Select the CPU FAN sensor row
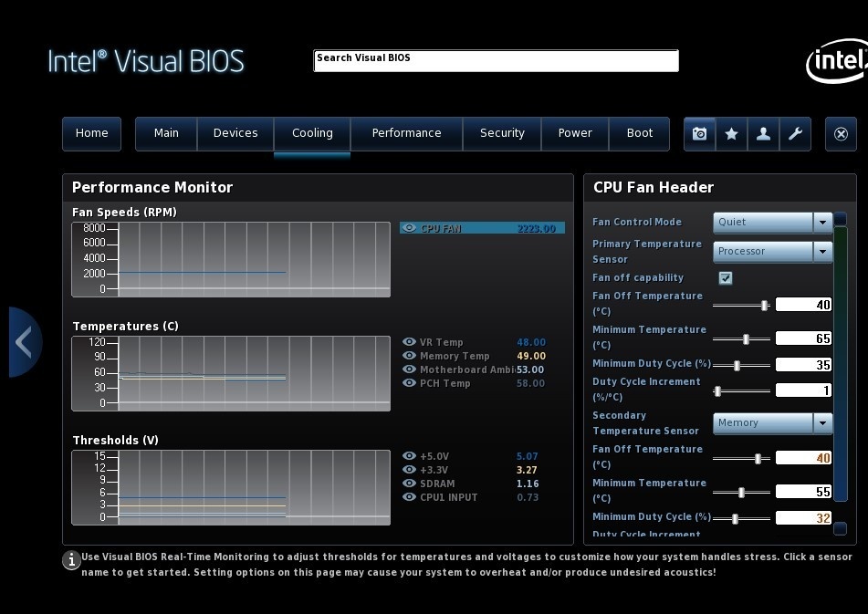Image resolution: width=868 pixels, height=614 pixels. point(482,228)
